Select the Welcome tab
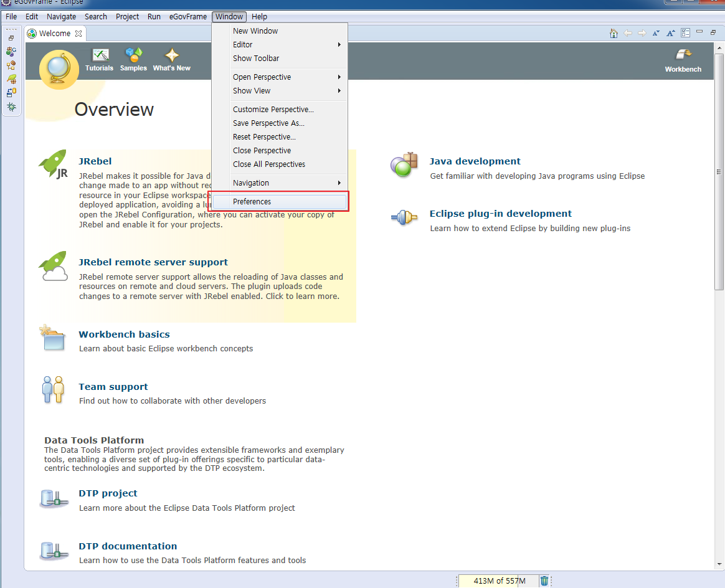Screen dimensions: 725x588 55,33
